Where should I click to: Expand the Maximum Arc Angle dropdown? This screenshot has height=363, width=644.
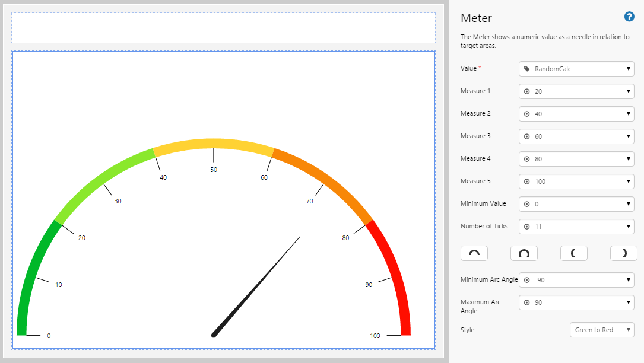point(629,302)
